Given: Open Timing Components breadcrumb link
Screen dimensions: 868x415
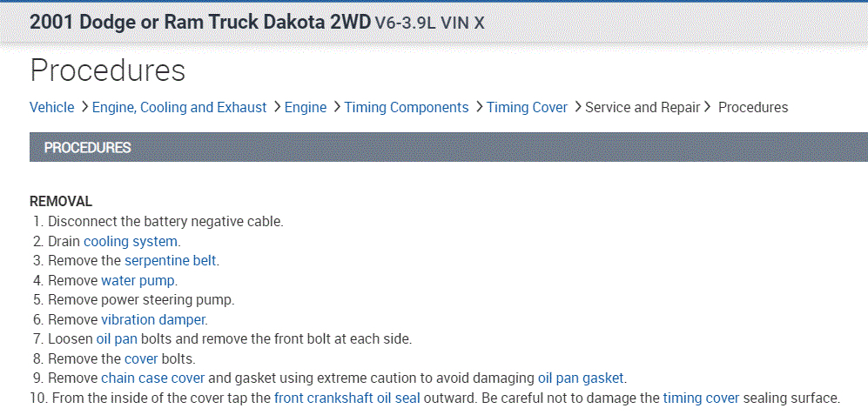Looking at the screenshot, I should pos(407,108).
